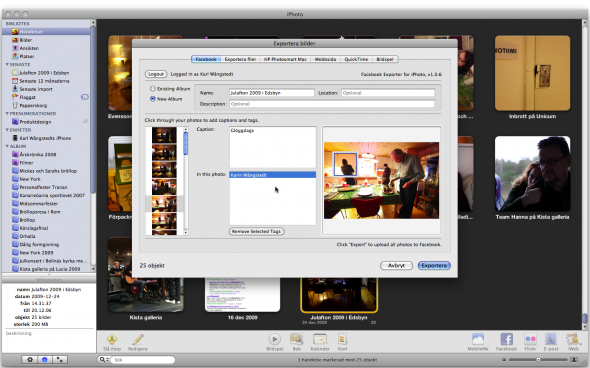
Task: Select Händelser in the library sidebar
Action: [46, 32]
